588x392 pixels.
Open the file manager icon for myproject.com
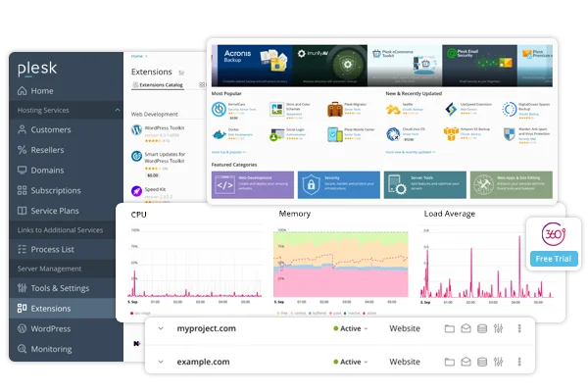(449, 329)
